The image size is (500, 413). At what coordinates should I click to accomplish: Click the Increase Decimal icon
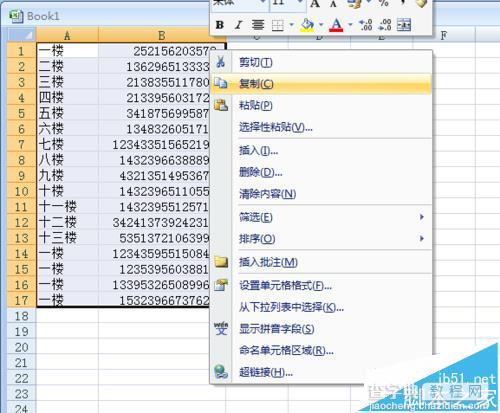point(365,25)
